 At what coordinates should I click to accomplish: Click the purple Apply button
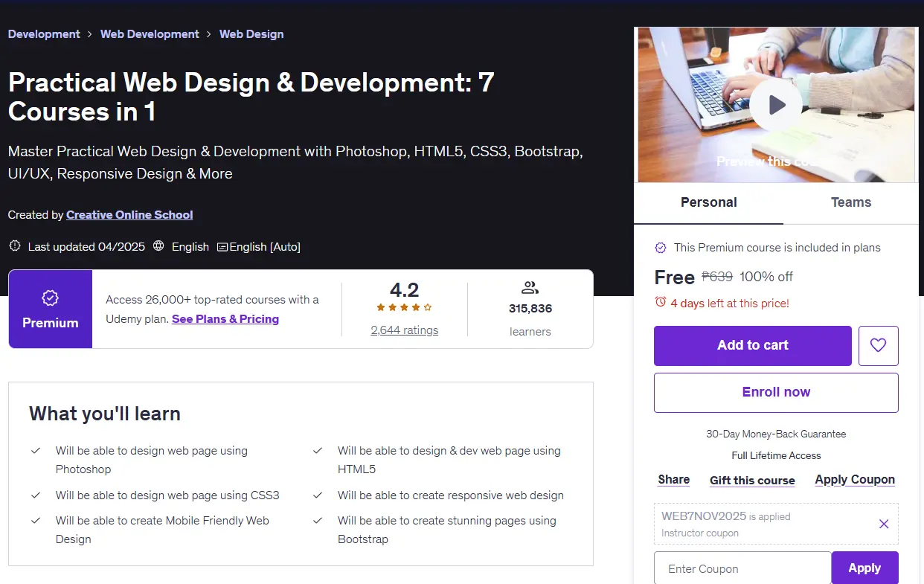[864, 568]
